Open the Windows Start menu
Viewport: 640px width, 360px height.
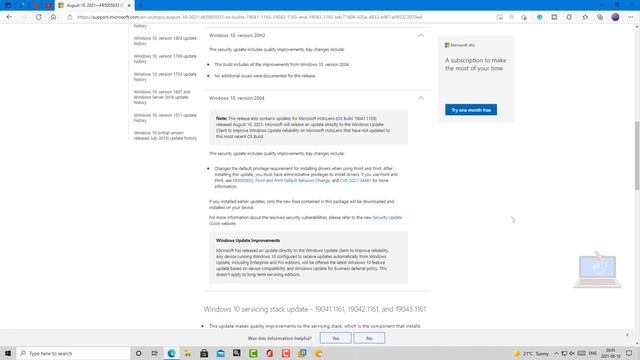click(8, 353)
